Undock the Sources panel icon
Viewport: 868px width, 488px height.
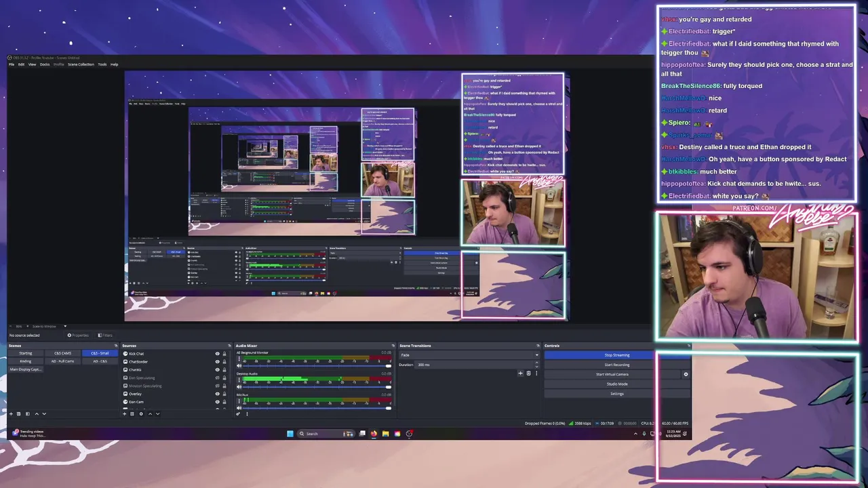click(229, 346)
